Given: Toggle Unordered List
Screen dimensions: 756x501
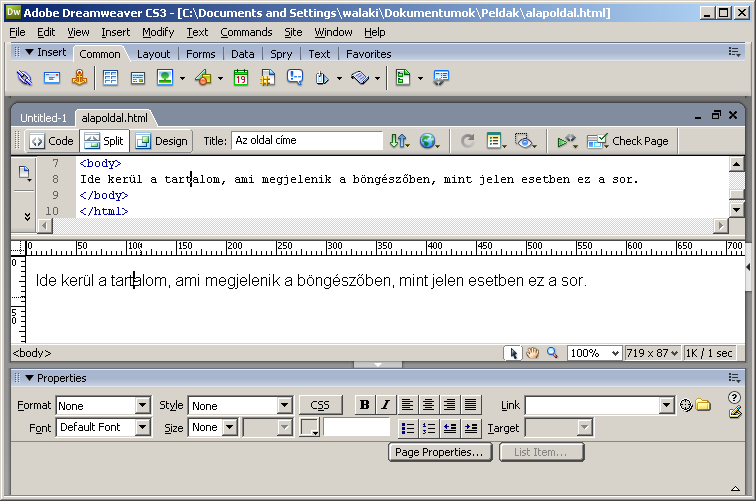Looking at the screenshot, I should 408,428.
